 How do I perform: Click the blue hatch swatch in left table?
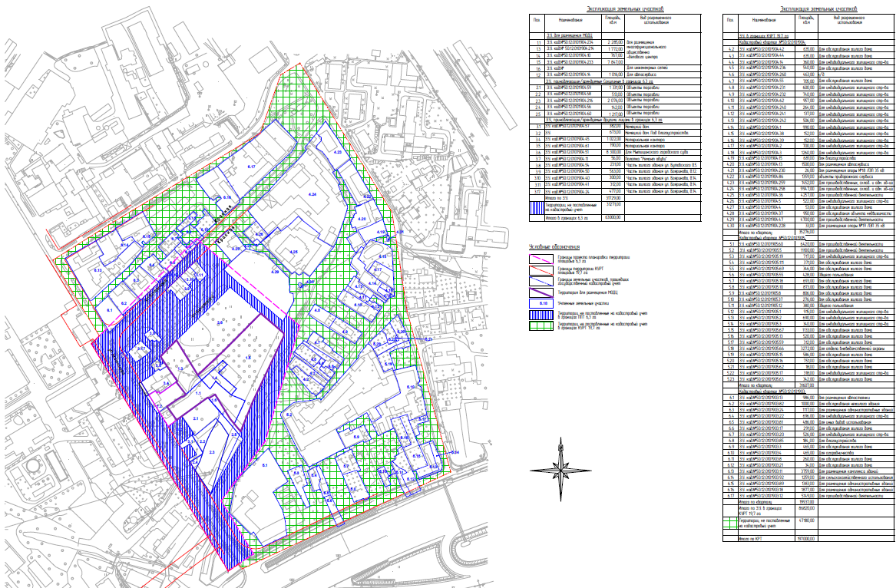(537, 206)
